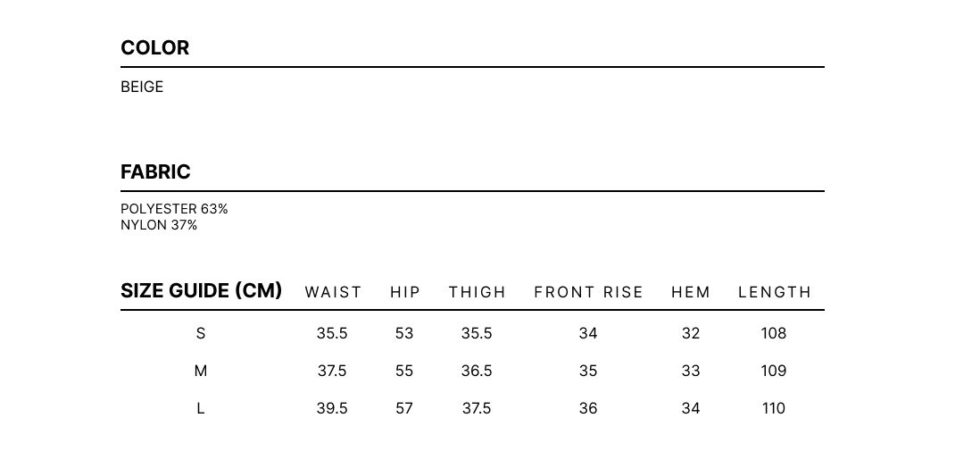Click the size L waist value 39.5
The height and width of the screenshot is (468, 980).
(x=332, y=408)
